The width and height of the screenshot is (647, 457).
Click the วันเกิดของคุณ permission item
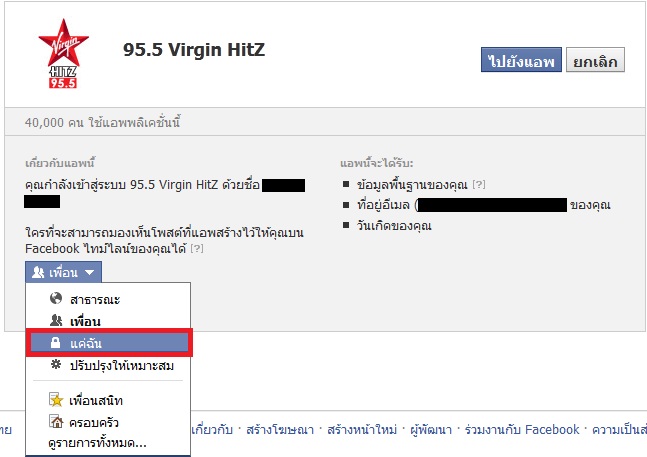click(x=394, y=226)
